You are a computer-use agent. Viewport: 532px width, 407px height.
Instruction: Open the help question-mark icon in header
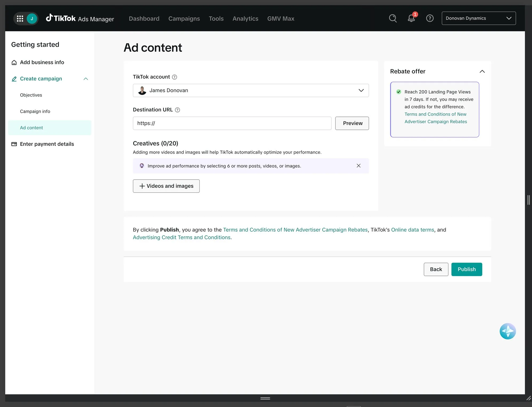tap(430, 18)
